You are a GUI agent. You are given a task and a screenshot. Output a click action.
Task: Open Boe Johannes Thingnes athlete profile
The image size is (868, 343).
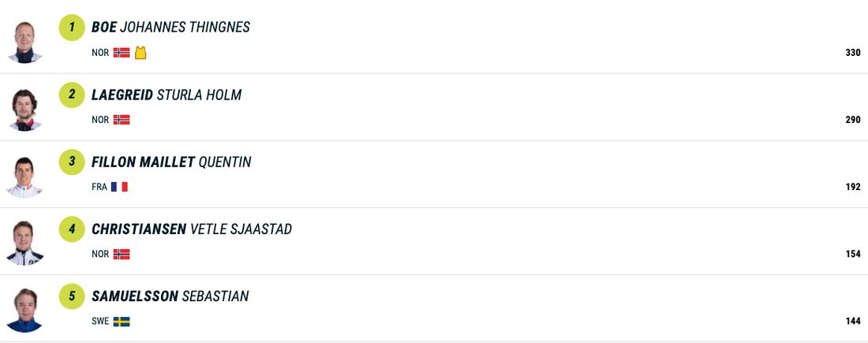[170, 28]
